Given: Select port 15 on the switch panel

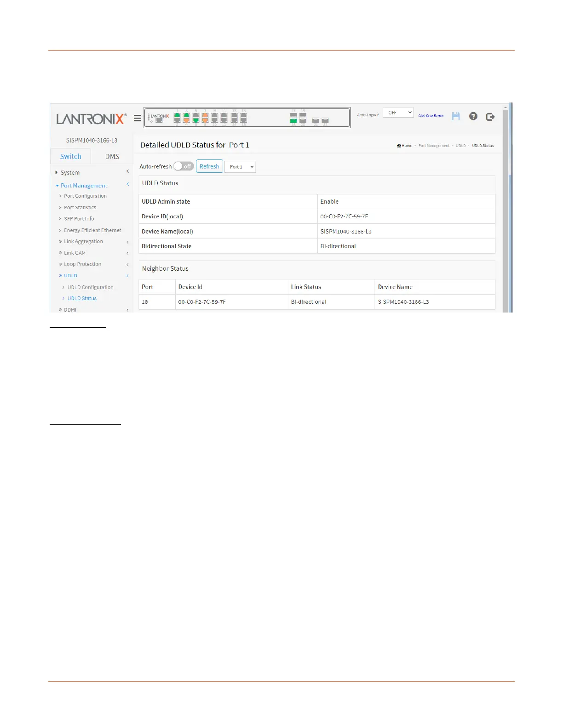Looking at the screenshot, I should (x=244, y=115).
